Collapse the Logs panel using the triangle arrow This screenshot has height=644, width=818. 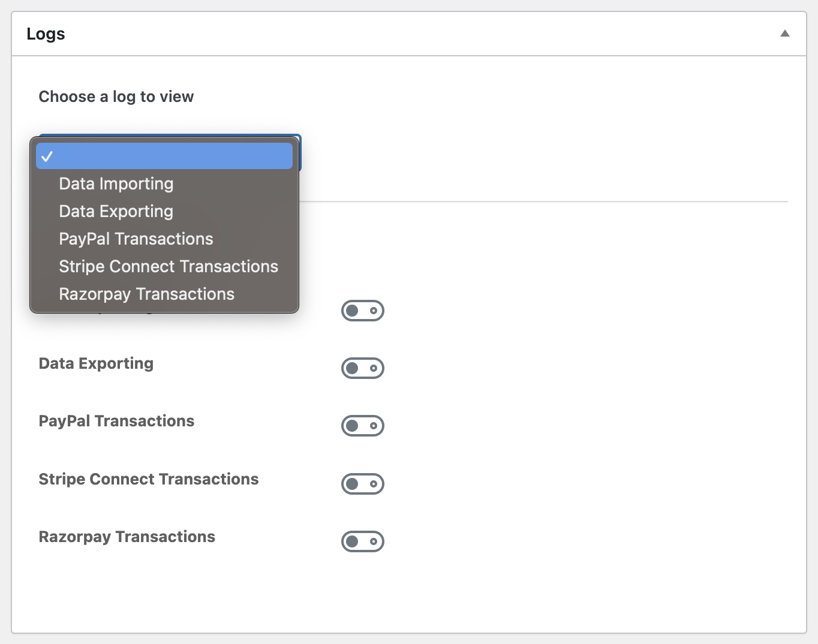(784, 34)
